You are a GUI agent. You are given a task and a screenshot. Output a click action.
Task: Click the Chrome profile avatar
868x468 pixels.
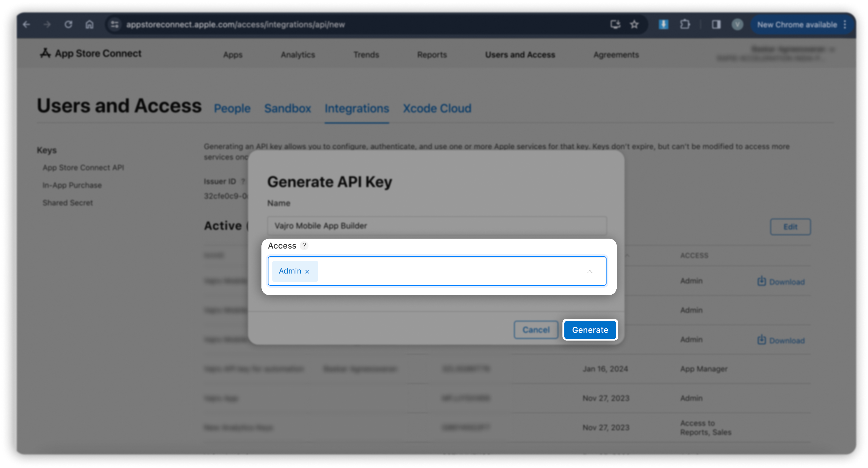tap(737, 24)
